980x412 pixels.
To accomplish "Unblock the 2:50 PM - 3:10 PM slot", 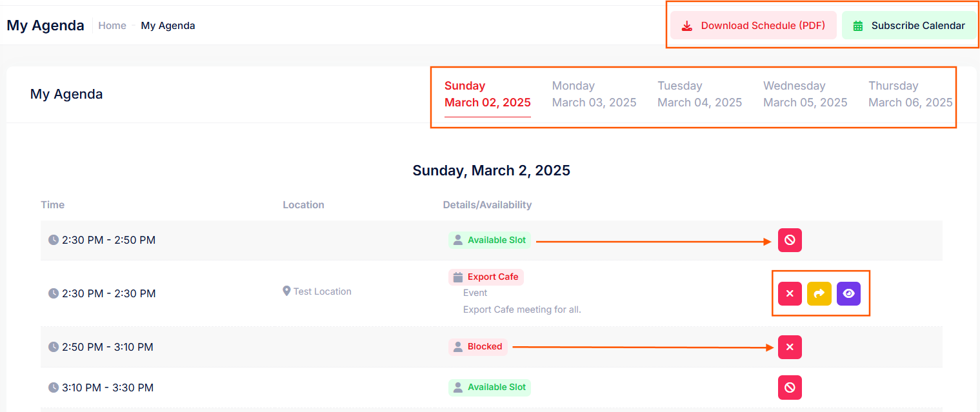I will (790, 347).
